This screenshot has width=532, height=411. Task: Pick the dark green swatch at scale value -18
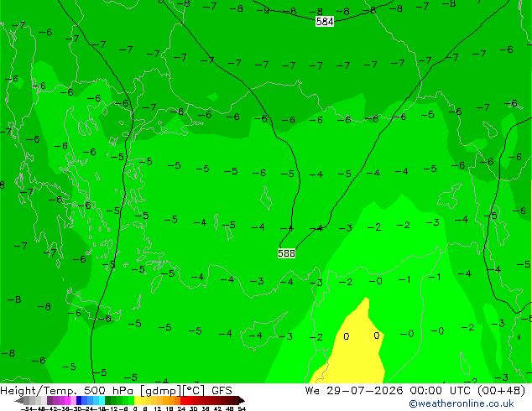click(108, 400)
